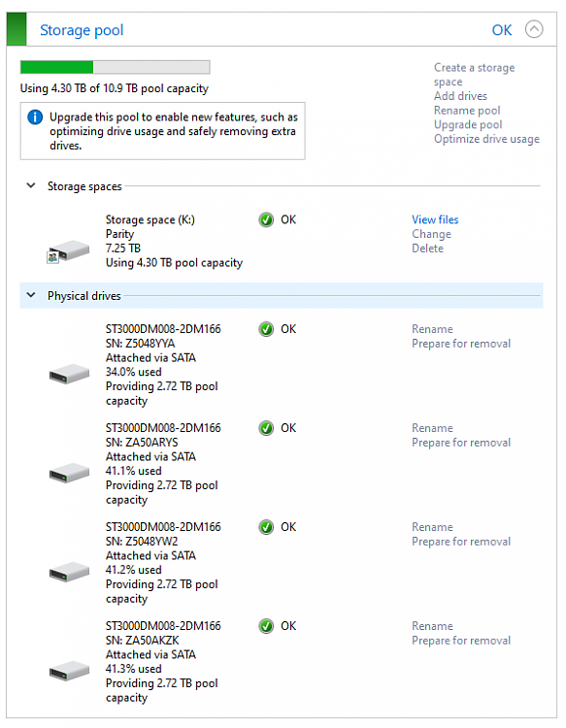Click the green OK checkmark for drive ZA50AKZK

tap(266, 626)
